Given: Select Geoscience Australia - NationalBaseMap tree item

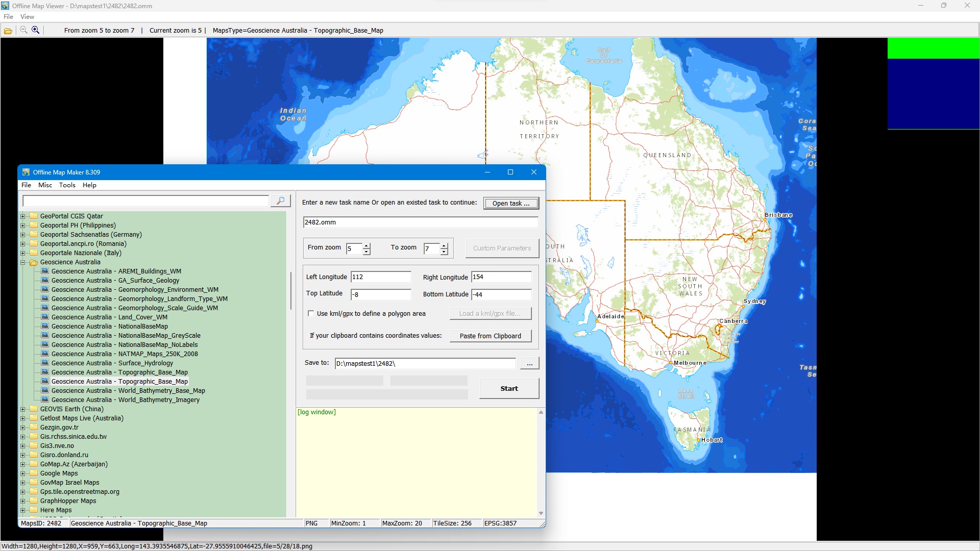Looking at the screenshot, I should click(109, 326).
